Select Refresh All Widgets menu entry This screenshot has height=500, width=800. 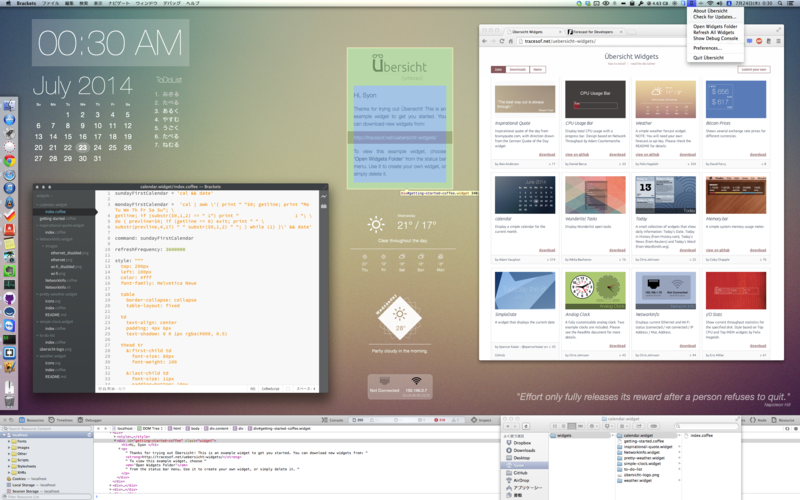click(x=713, y=32)
